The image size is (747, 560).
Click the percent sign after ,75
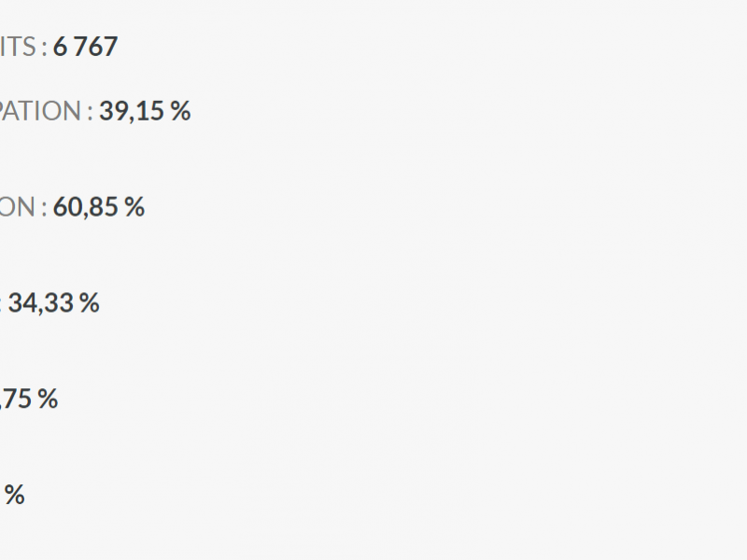[48, 399]
